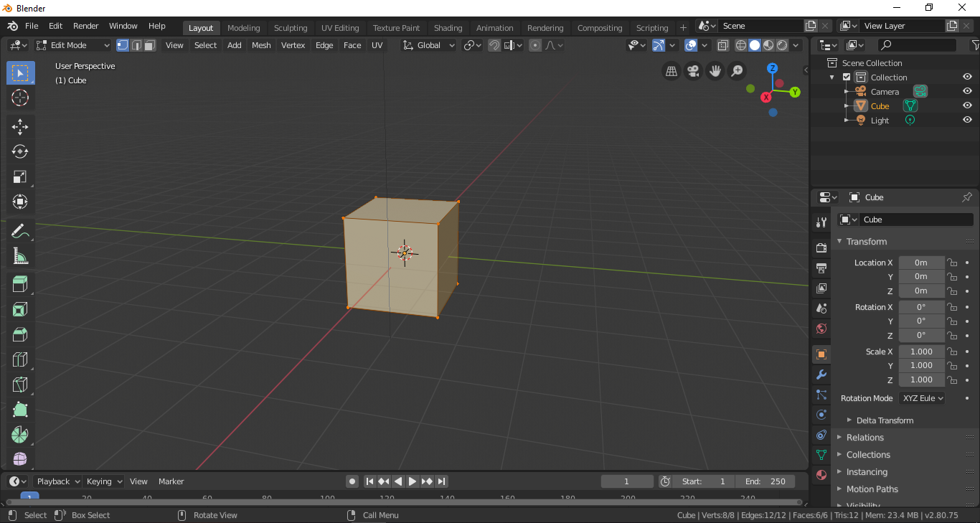Switch viewport to rendered shading mode
Viewport: 980px width, 523px height.
(781, 45)
